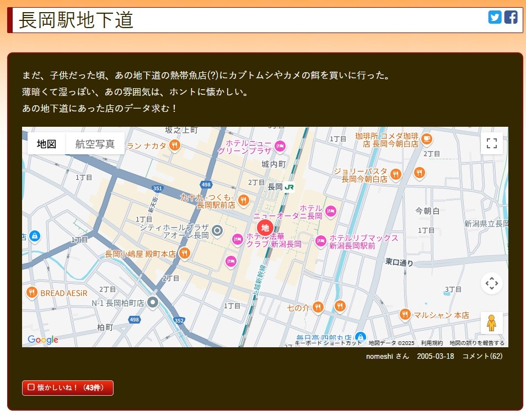526x420 pixels.
Task: Switch map to 航空写真 view
Action: 95,143
